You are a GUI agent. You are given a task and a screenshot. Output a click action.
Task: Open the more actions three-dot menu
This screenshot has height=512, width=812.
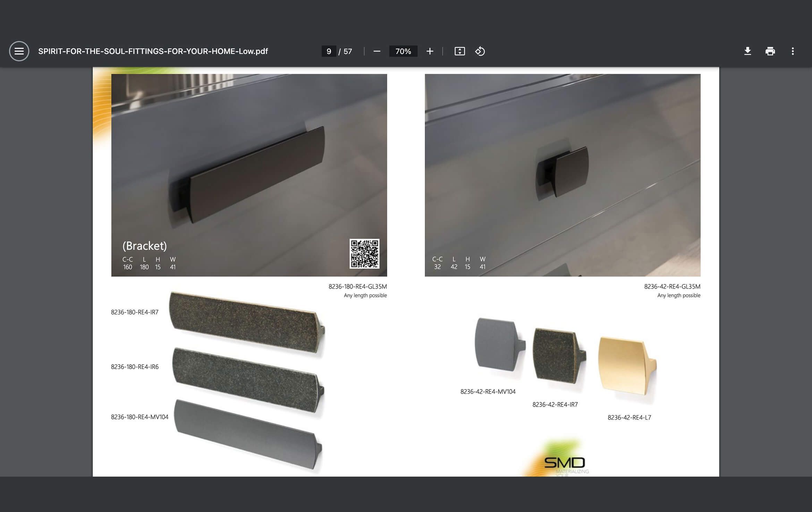pyautogui.click(x=793, y=51)
